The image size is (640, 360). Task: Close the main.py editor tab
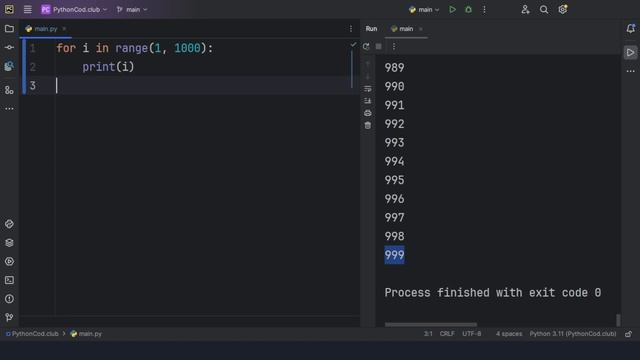[x=64, y=29]
